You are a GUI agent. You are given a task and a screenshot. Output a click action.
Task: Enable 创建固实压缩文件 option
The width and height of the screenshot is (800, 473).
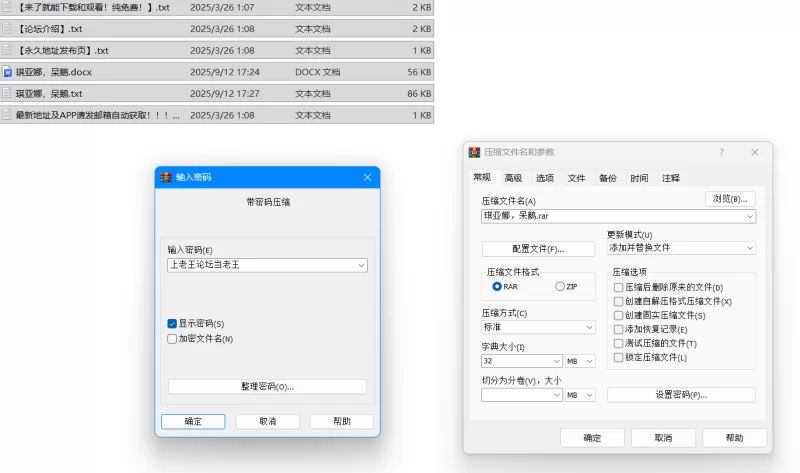click(618, 315)
